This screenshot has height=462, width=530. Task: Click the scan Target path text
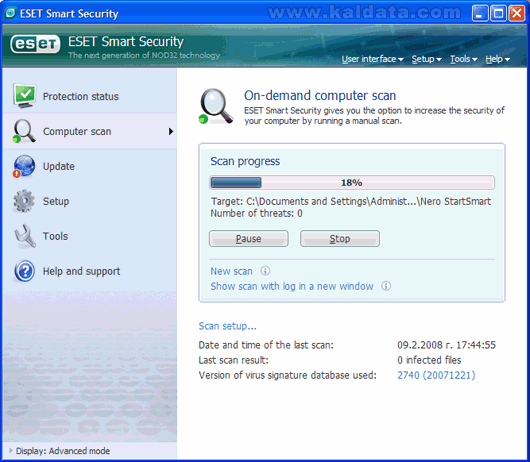(351, 201)
